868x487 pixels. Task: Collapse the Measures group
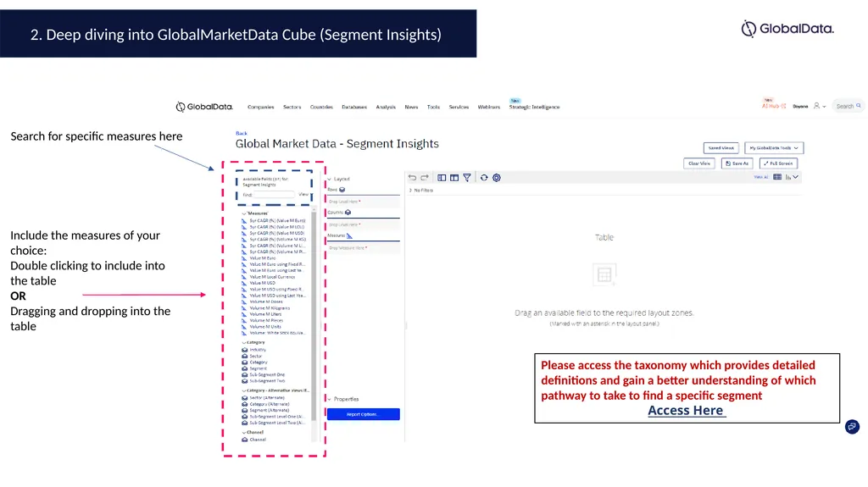tap(243, 213)
